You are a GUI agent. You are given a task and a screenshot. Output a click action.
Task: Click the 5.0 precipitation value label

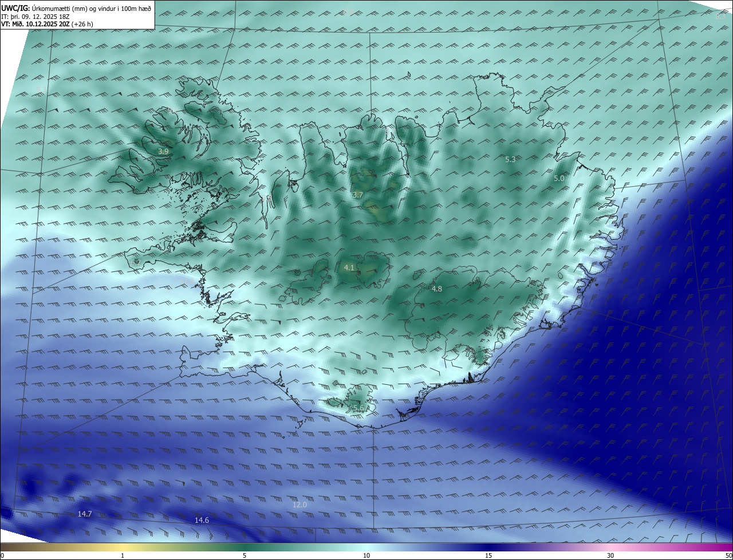559,179
